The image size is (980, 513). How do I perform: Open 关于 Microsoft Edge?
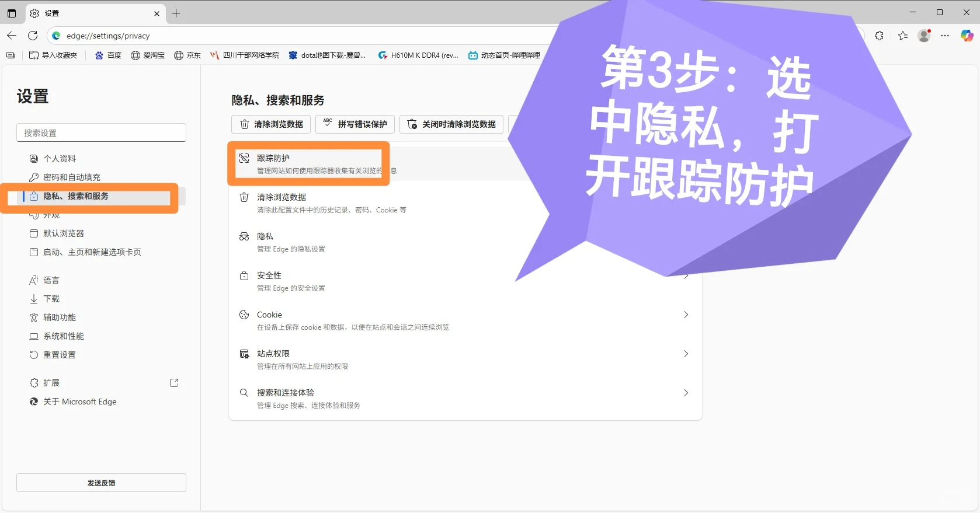click(x=101, y=402)
